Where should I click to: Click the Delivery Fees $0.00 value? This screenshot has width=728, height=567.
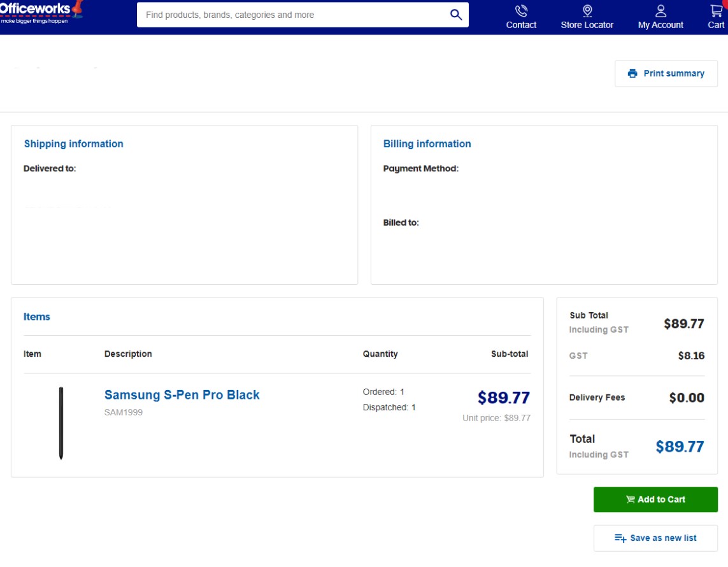pyautogui.click(x=687, y=398)
